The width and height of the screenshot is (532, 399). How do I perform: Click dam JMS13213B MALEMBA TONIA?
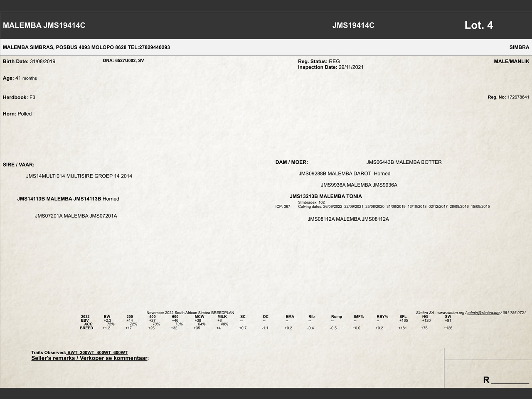[x=326, y=197]
